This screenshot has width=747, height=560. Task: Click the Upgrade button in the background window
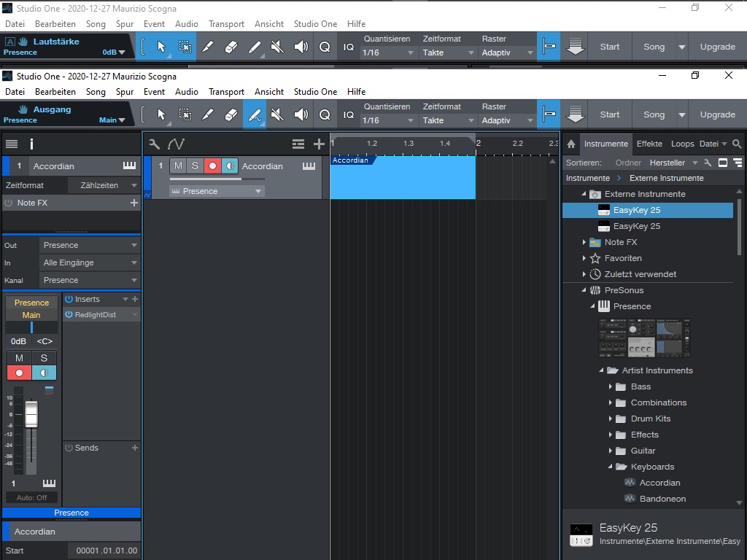coord(718,47)
